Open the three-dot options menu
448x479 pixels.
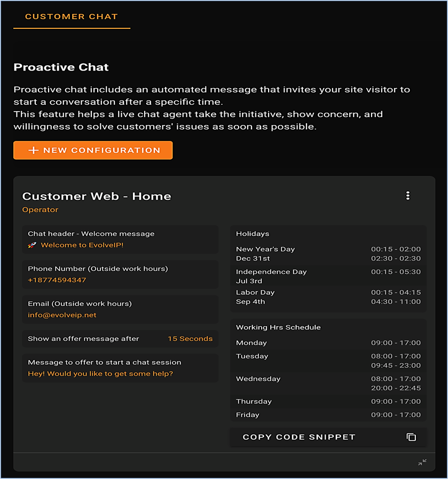[x=408, y=196]
